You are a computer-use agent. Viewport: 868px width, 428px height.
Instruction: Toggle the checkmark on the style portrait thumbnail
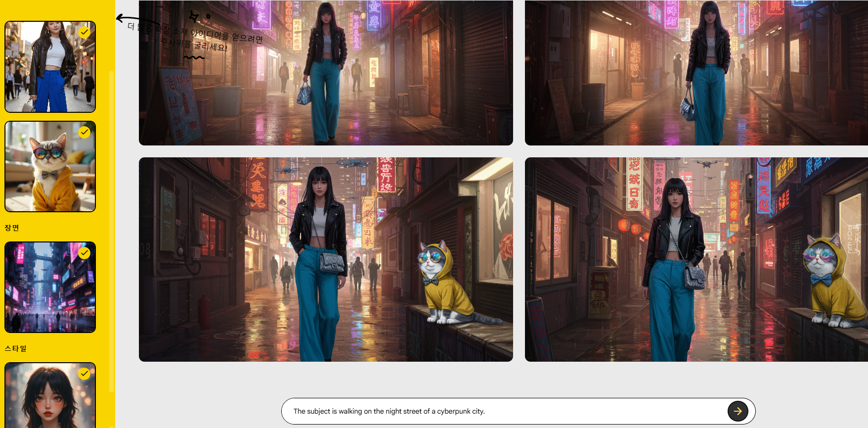point(85,374)
